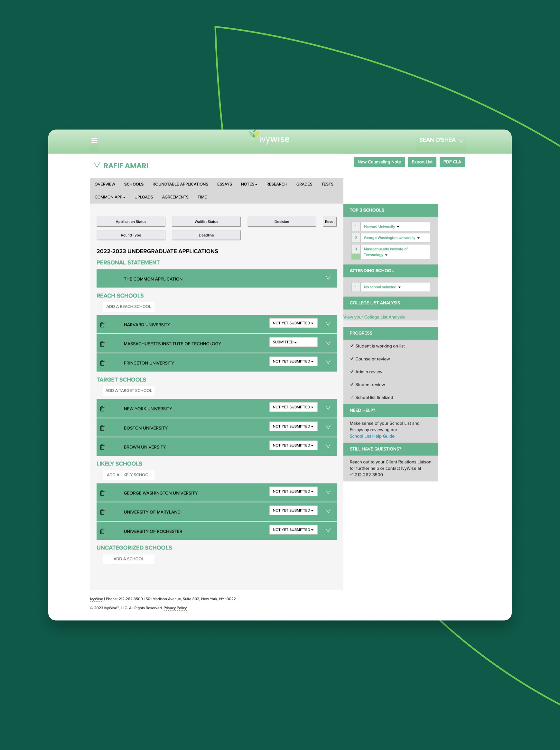Open University of Rochester status dropdown
Image resolution: width=560 pixels, height=750 pixels.
click(293, 530)
